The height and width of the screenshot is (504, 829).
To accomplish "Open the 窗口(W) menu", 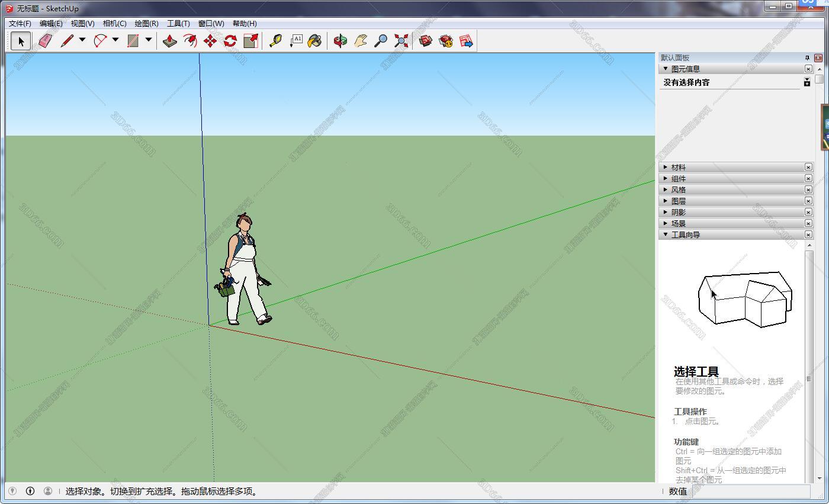I will click(210, 23).
